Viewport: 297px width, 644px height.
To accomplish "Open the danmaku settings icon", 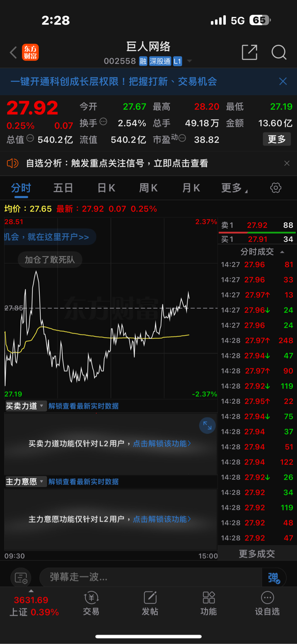I will tap(21, 577).
